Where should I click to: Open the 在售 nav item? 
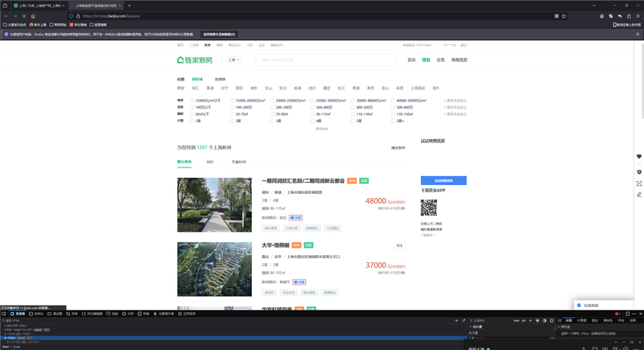click(x=440, y=60)
